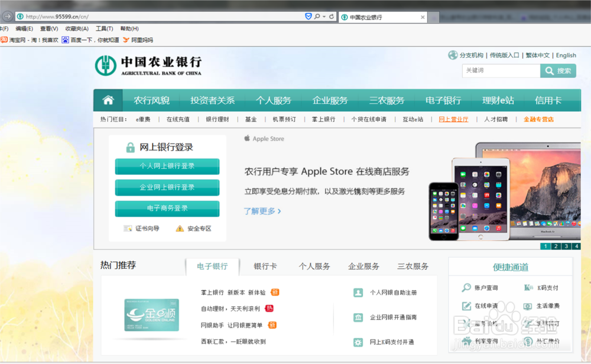Open the e缴费 hot link
Screen dimensions: 591x364
coord(143,119)
